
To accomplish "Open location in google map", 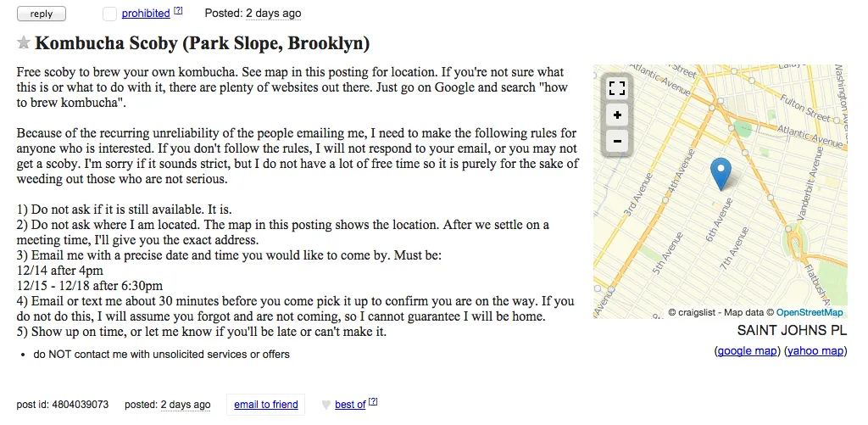I will tap(748, 350).
